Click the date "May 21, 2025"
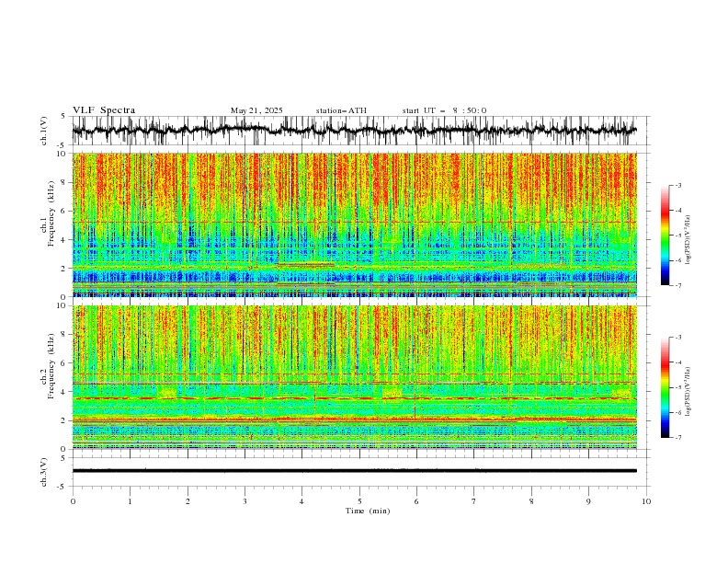Viewport: 728px width, 563px height. click(256, 110)
